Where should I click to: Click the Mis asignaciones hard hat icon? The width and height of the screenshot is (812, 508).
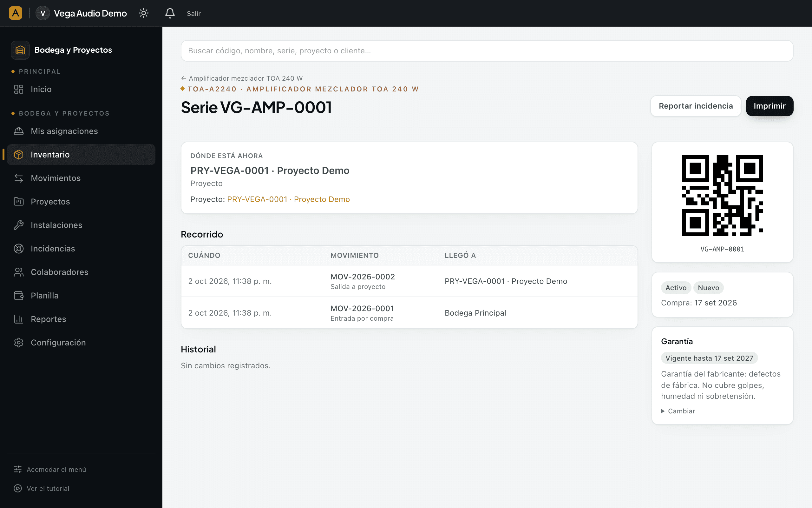point(19,131)
